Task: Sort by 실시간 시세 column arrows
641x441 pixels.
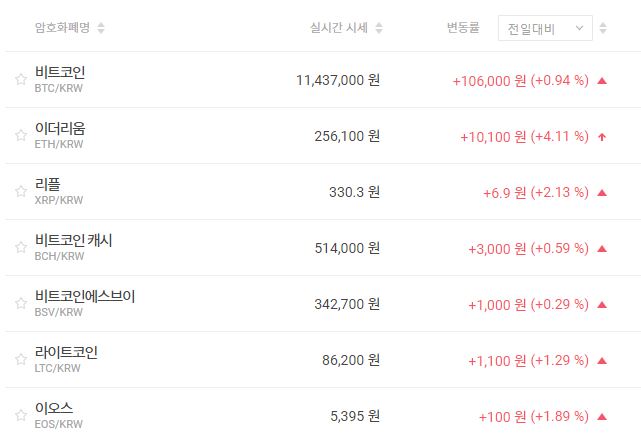Action: pyautogui.click(x=379, y=28)
